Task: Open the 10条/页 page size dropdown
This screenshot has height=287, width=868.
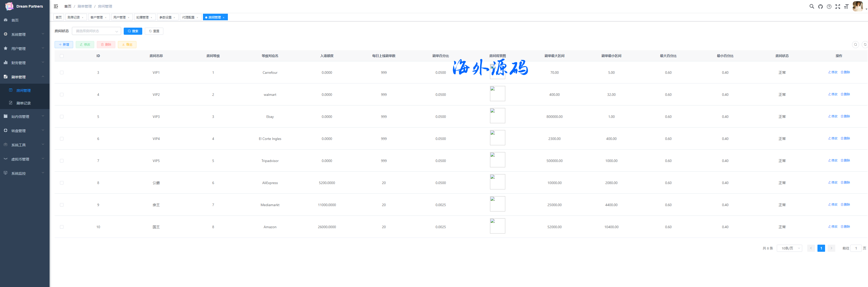Action: (x=789, y=248)
